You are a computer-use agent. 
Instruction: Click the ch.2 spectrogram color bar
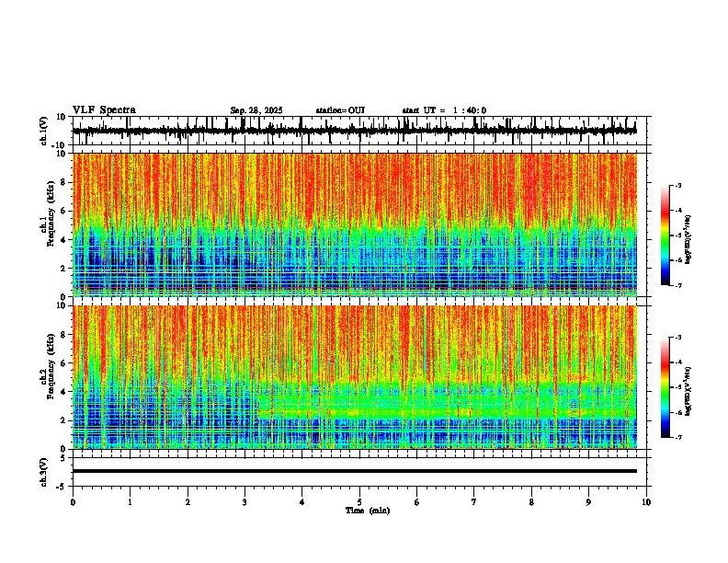(665, 387)
